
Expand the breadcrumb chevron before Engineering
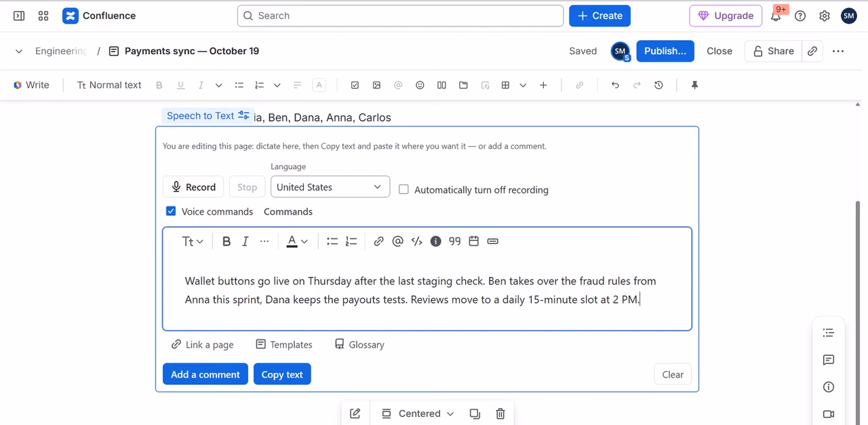coord(19,51)
